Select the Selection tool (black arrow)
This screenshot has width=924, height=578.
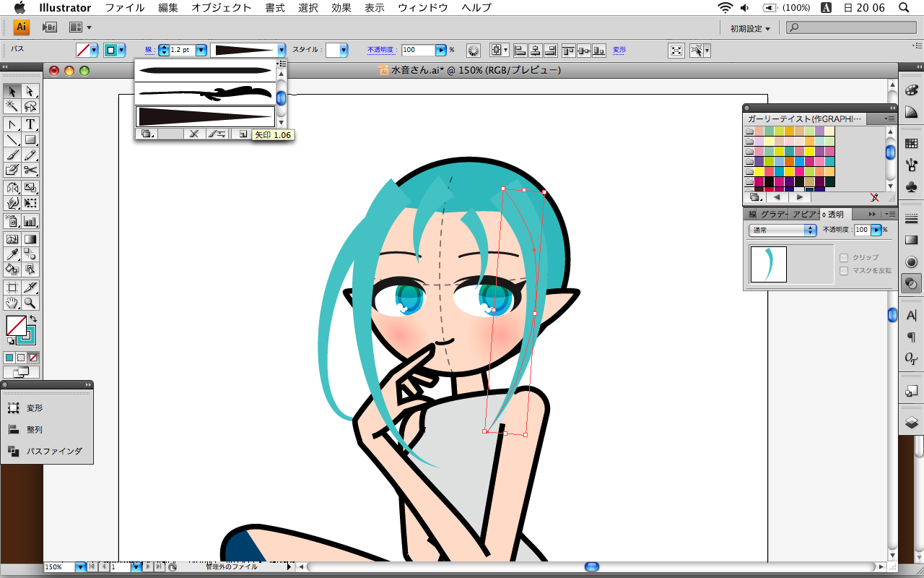pyautogui.click(x=12, y=92)
